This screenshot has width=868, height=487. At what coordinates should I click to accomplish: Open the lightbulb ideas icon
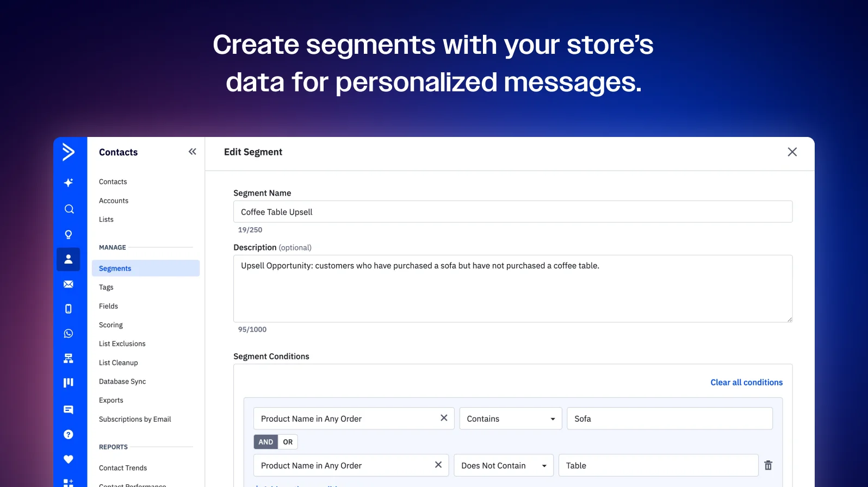coord(69,234)
